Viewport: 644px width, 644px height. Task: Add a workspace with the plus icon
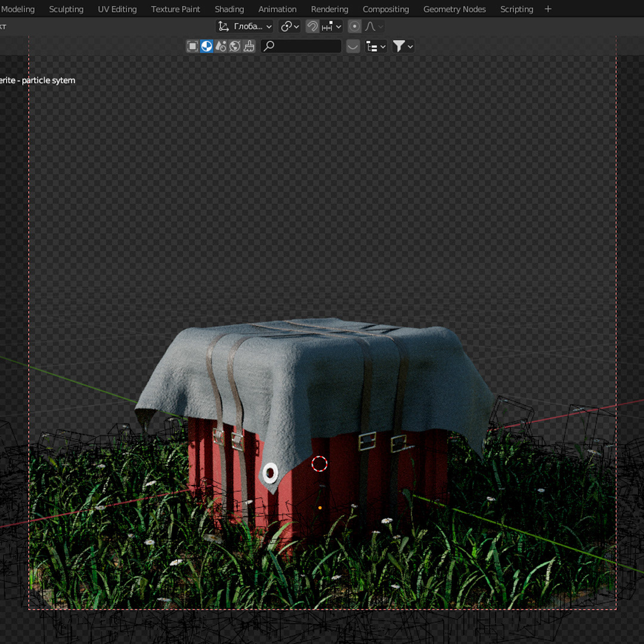coord(548,9)
